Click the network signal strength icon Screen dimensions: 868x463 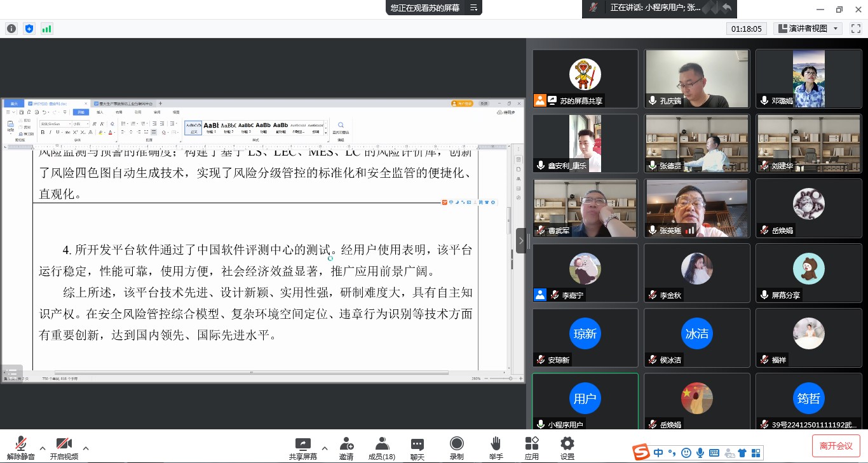[47, 29]
